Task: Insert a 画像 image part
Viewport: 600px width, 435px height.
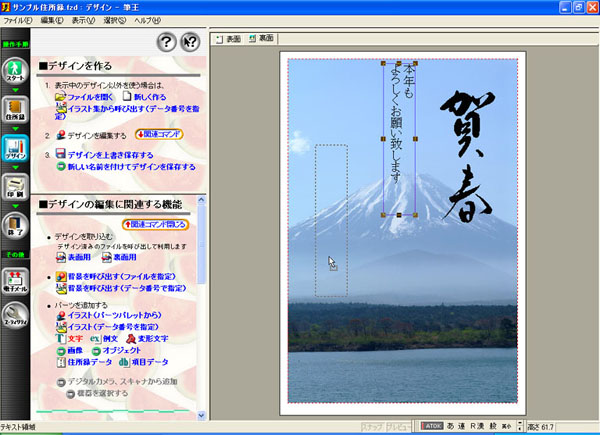Action: [75, 351]
